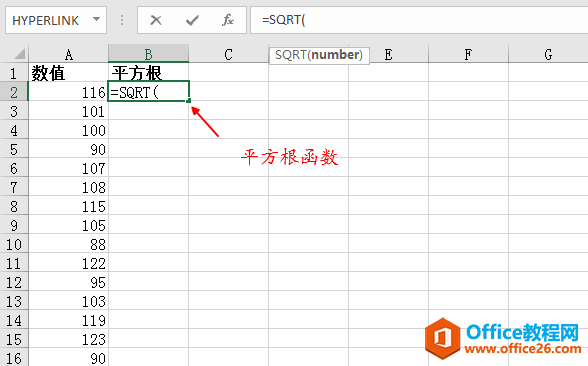This screenshot has width=588, height=366.
Task: Click cell A7 with value 108
Action: [x=68, y=187]
